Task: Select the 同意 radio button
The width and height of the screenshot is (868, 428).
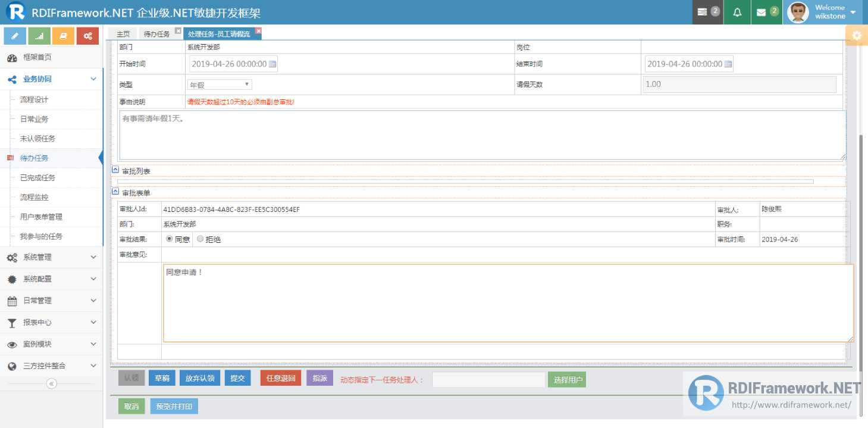Action: coord(170,239)
